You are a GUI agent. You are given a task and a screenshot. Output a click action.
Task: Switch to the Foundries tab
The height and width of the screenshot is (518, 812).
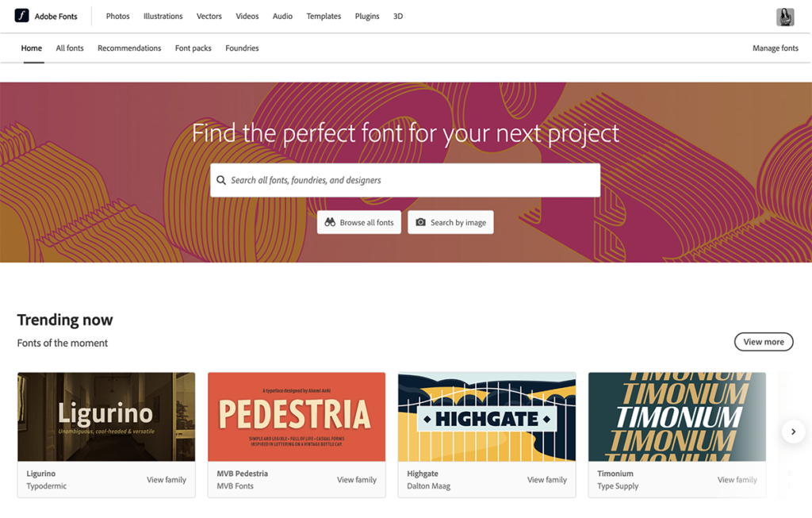242,48
